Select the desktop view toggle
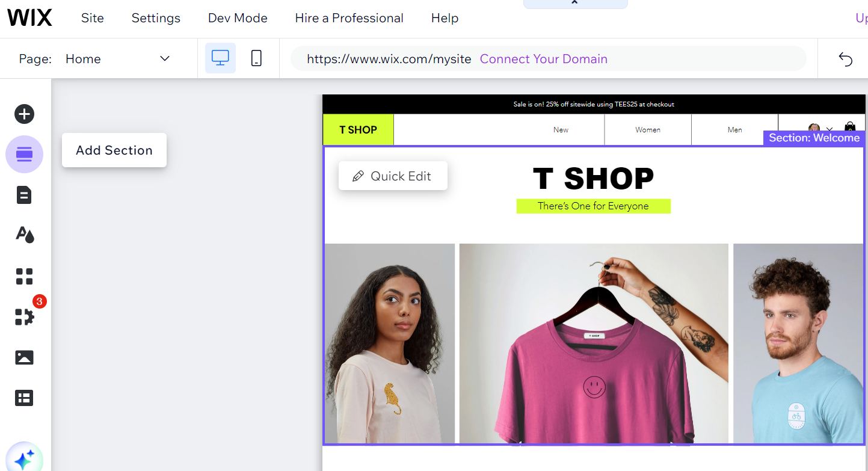The image size is (868, 471). pyautogui.click(x=220, y=58)
